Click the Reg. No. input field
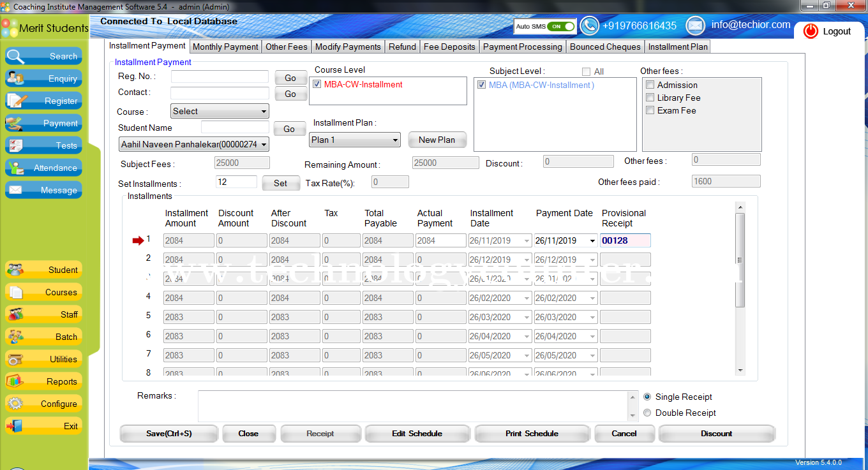The height and width of the screenshot is (470, 868). coord(220,77)
